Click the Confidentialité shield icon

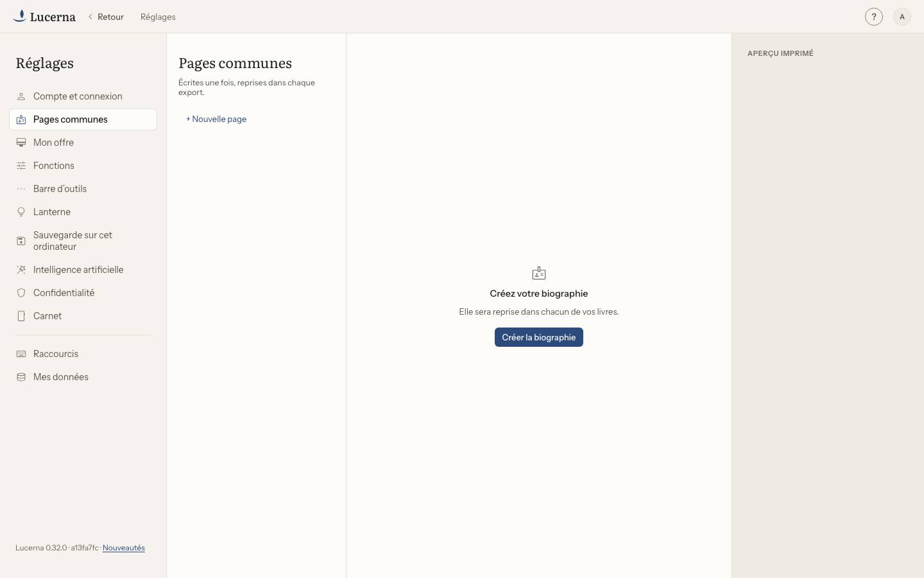(21, 293)
